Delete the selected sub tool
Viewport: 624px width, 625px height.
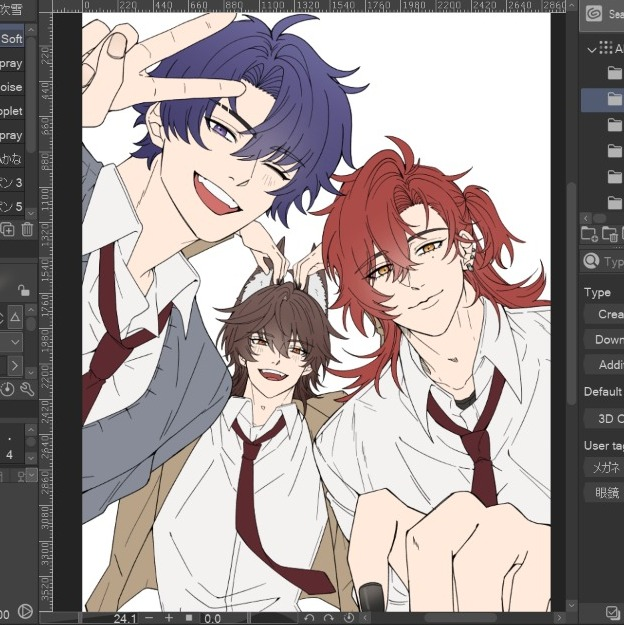tap(27, 230)
